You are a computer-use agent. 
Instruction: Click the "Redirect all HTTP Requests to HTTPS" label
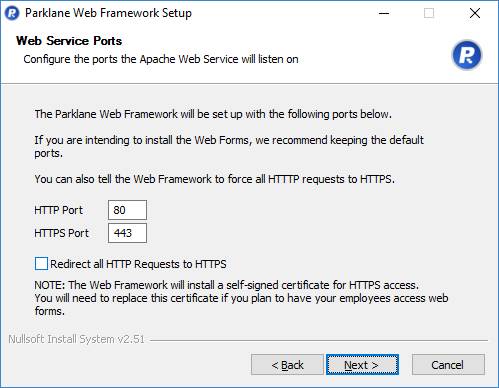click(x=138, y=264)
